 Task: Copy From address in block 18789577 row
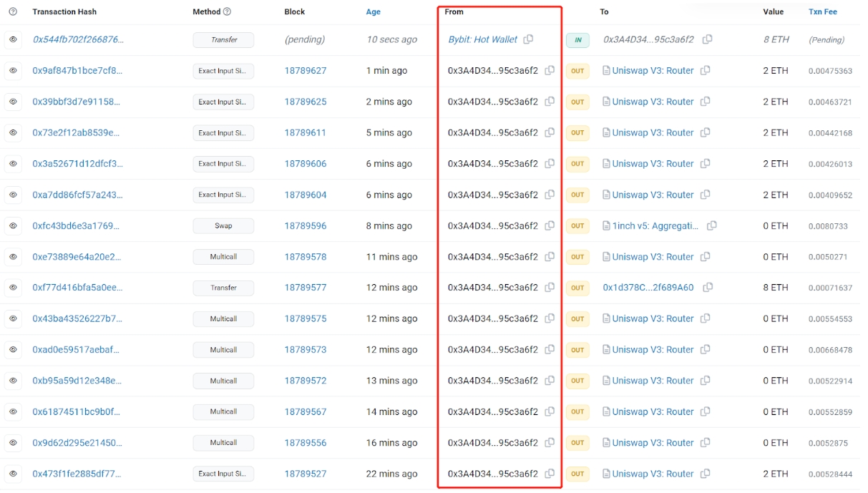point(550,288)
